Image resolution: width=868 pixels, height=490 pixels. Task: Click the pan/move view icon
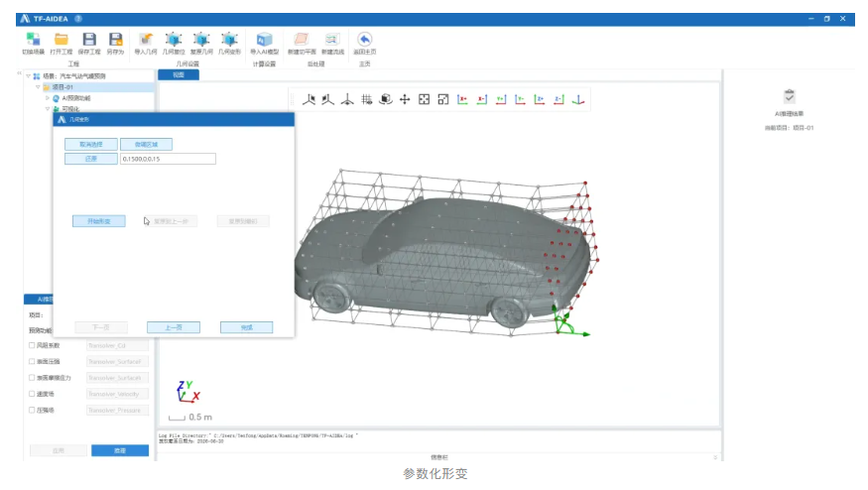[x=405, y=99]
